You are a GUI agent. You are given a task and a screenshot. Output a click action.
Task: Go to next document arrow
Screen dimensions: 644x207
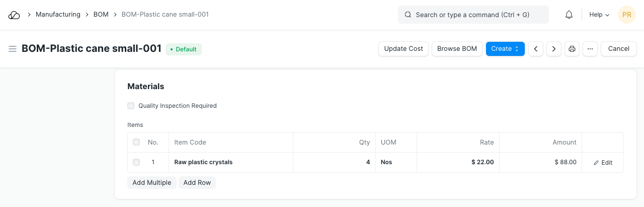point(554,49)
